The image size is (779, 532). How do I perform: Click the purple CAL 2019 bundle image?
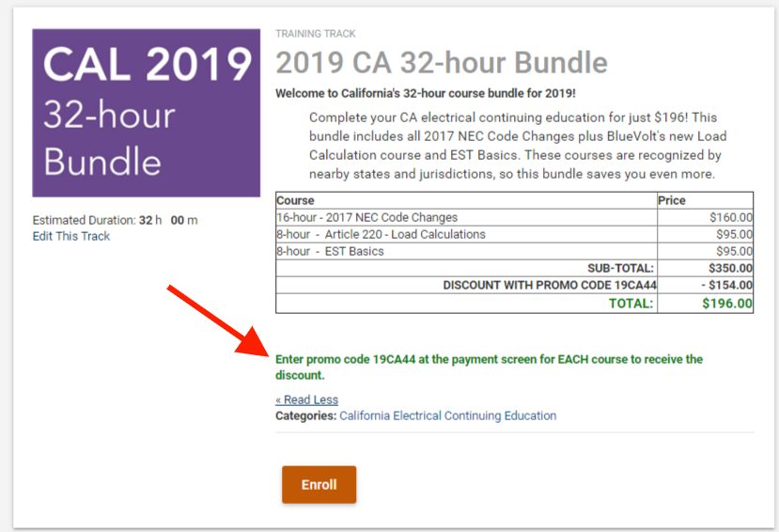[146, 113]
